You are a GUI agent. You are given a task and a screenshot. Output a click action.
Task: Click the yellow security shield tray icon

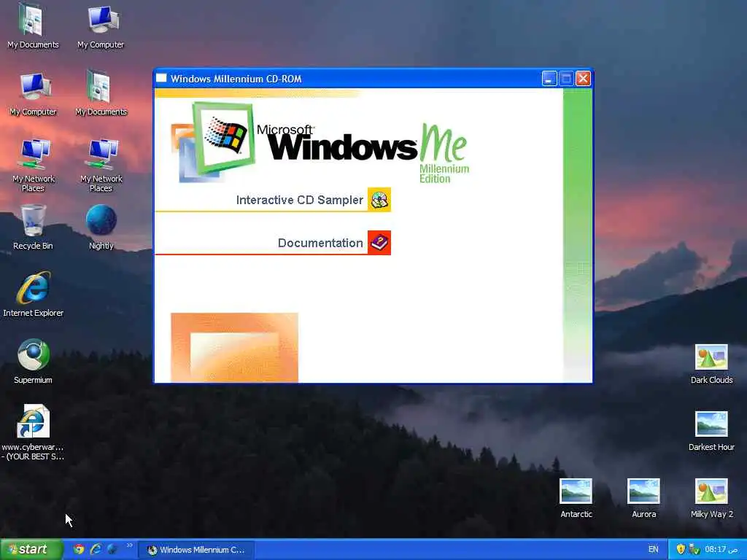click(x=681, y=549)
